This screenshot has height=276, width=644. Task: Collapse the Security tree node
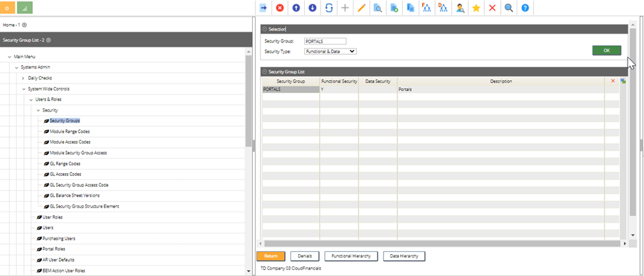click(38, 110)
